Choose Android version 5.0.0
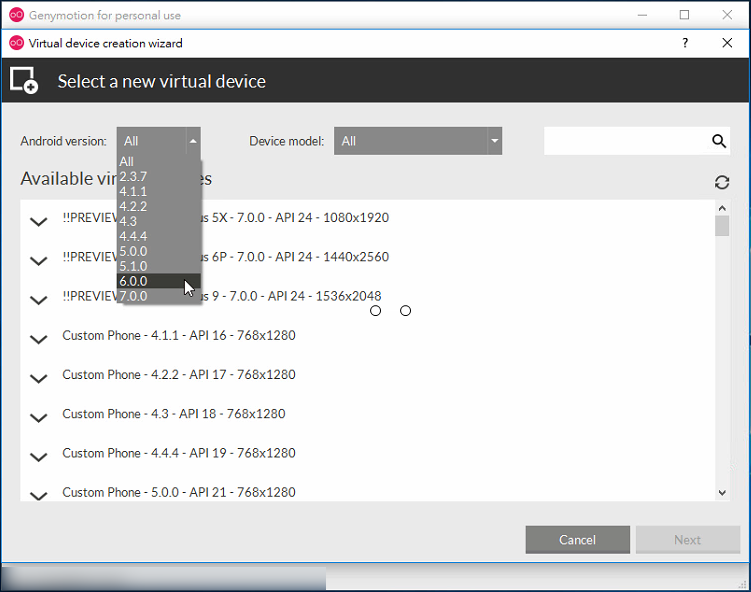 point(159,250)
